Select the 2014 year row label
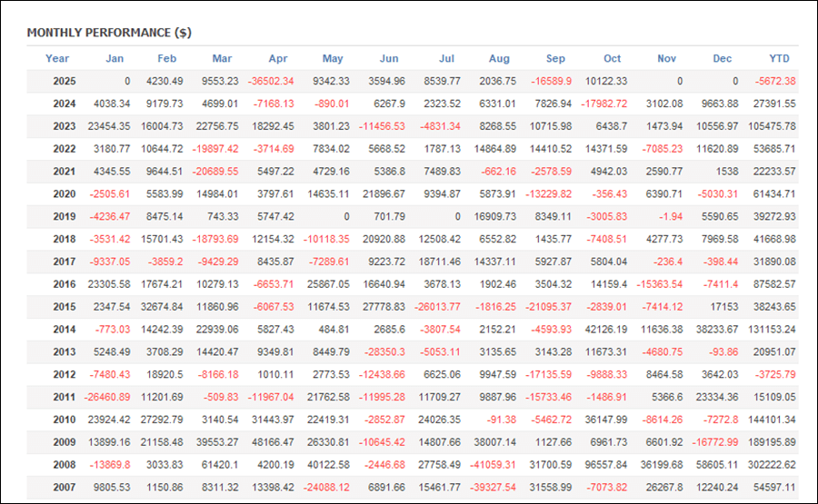 tap(65, 330)
